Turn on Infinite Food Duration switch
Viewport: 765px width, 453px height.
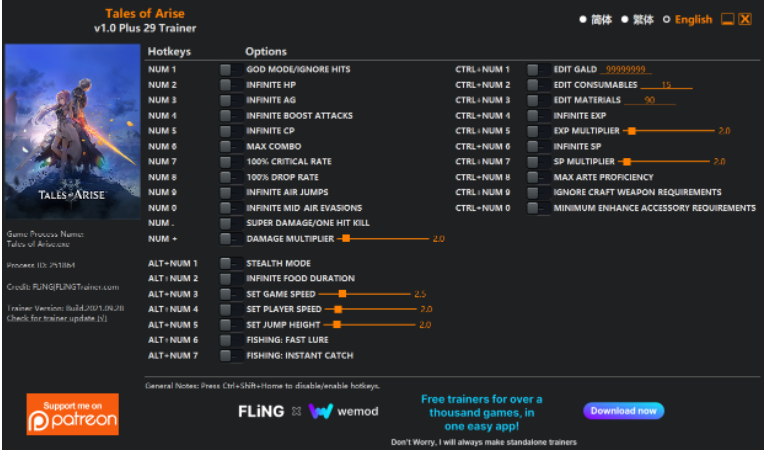[x=231, y=278]
